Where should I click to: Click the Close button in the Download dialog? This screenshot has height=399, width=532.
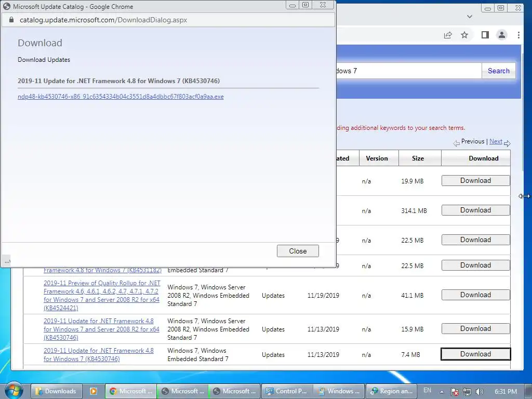(x=298, y=251)
